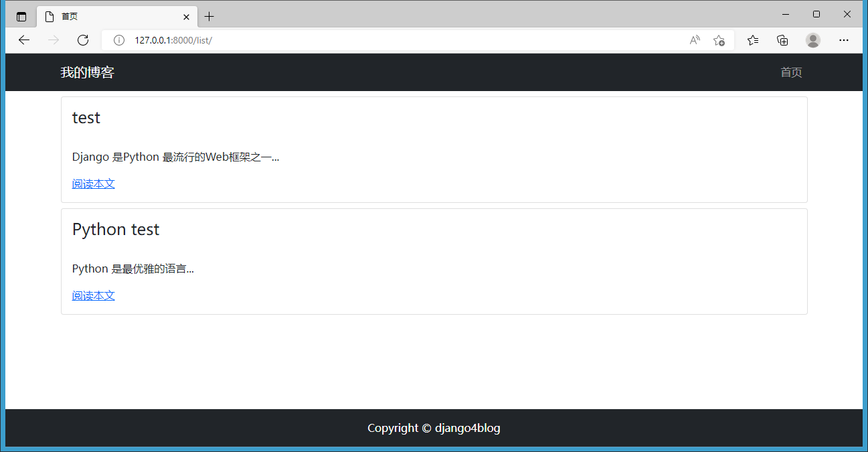Viewport: 868px width, 452px height.
Task: Close the 首页 tab
Action: tap(186, 17)
